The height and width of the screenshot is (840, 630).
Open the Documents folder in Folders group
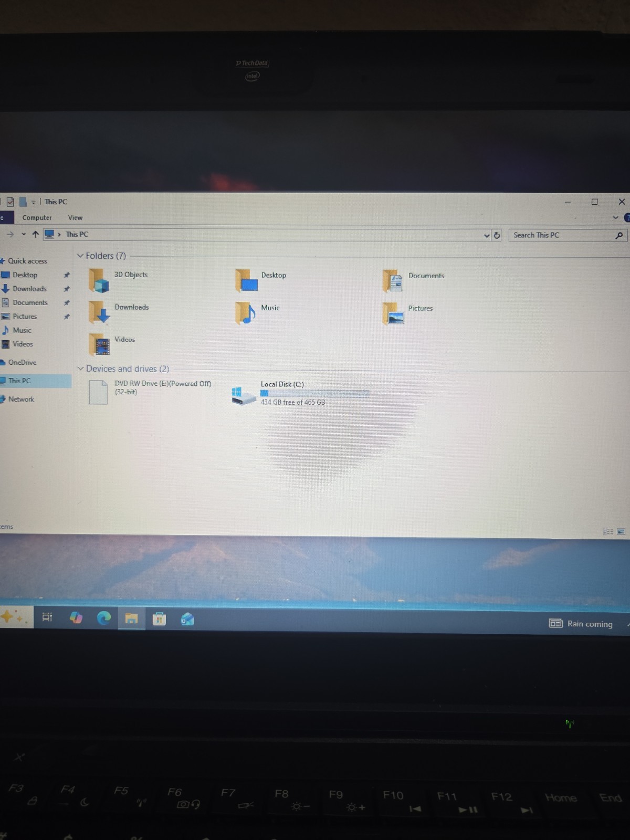[x=414, y=281]
